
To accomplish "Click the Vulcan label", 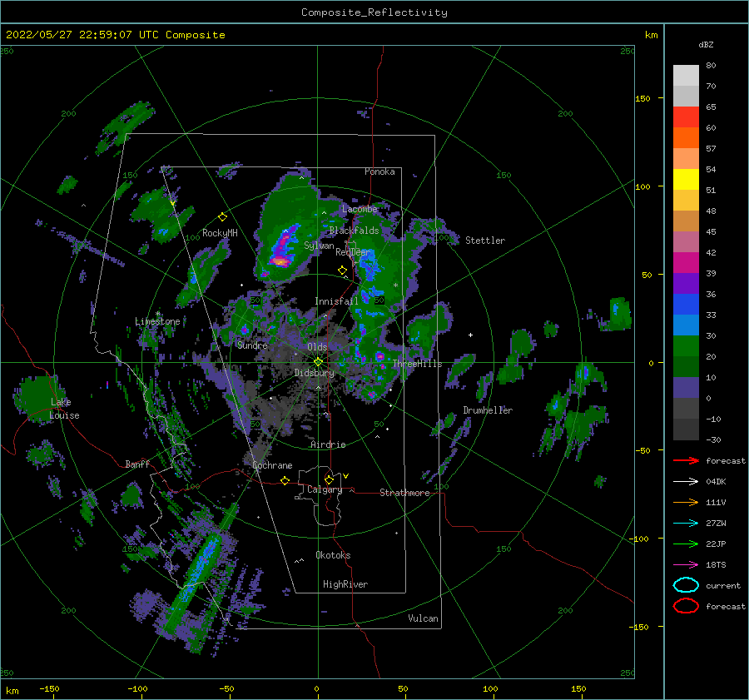I will tap(423, 618).
